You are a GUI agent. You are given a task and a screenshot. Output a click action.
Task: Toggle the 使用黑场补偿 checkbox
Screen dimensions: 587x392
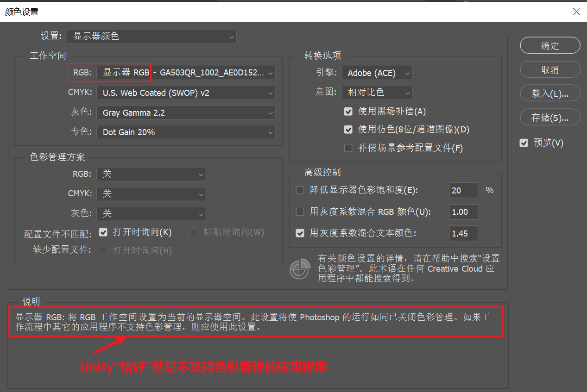point(348,112)
